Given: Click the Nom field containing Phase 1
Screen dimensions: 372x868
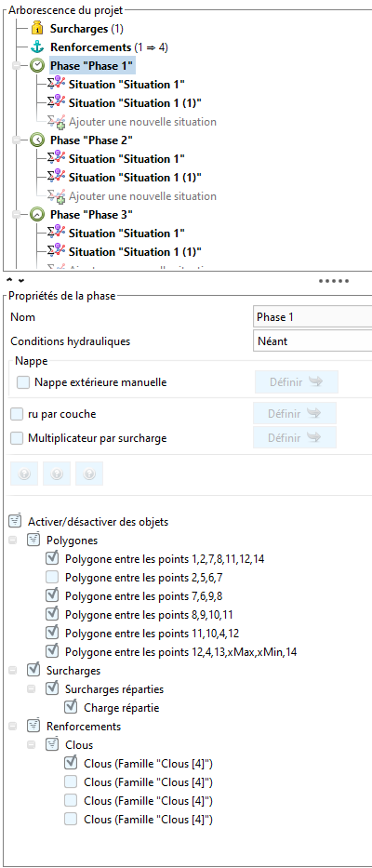Looking at the screenshot, I should (312, 317).
